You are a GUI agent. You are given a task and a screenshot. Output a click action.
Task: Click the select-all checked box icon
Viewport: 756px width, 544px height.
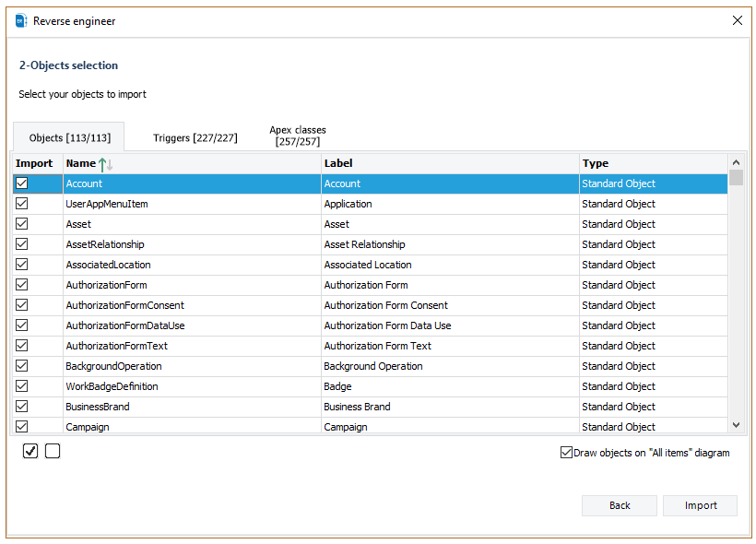(30, 451)
